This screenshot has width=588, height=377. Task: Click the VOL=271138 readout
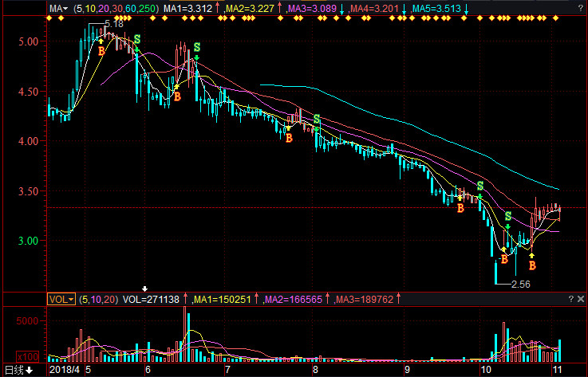tap(152, 300)
